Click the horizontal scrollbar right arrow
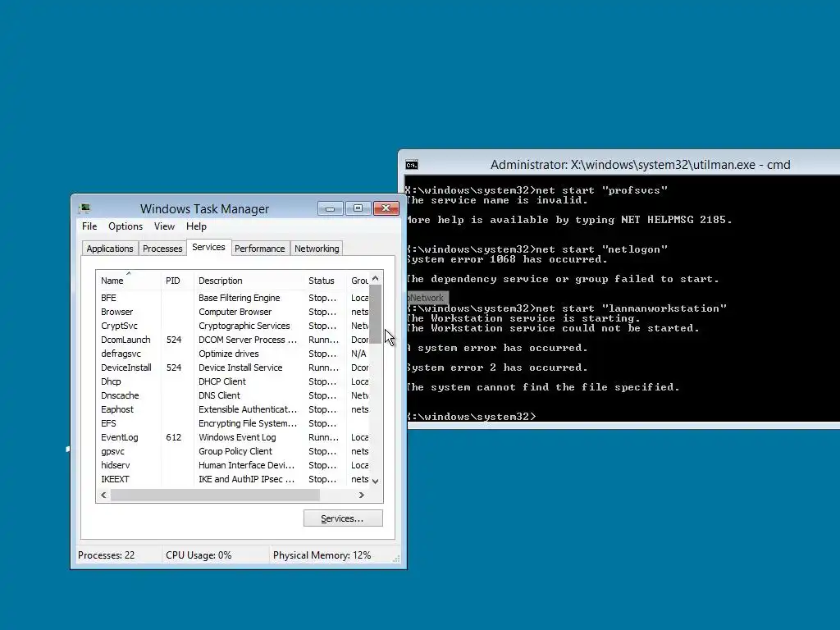The height and width of the screenshot is (630, 840). point(362,495)
